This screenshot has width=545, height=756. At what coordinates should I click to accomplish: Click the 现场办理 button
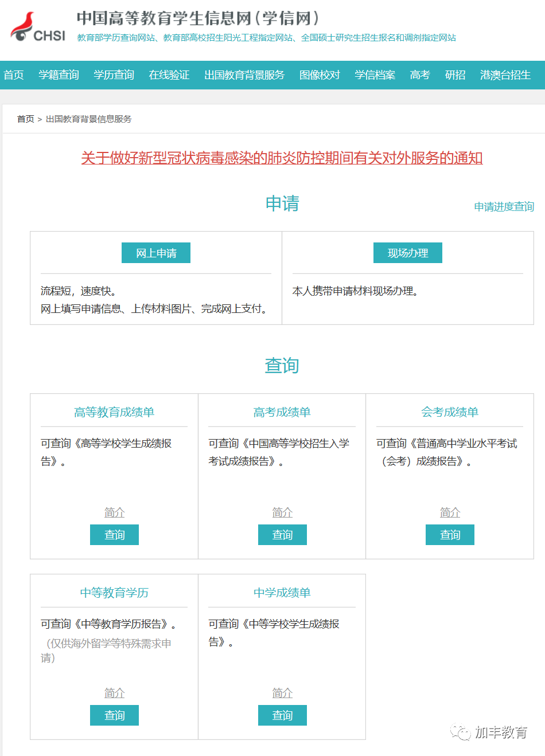click(407, 252)
